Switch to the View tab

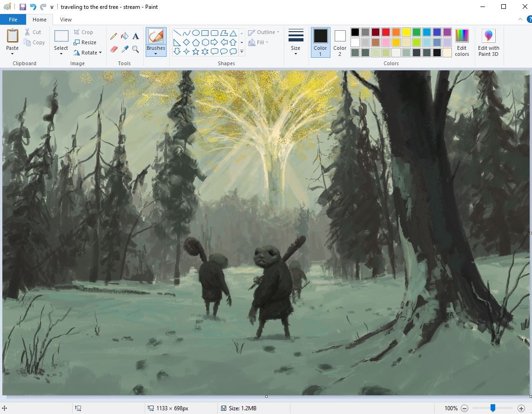pos(66,20)
